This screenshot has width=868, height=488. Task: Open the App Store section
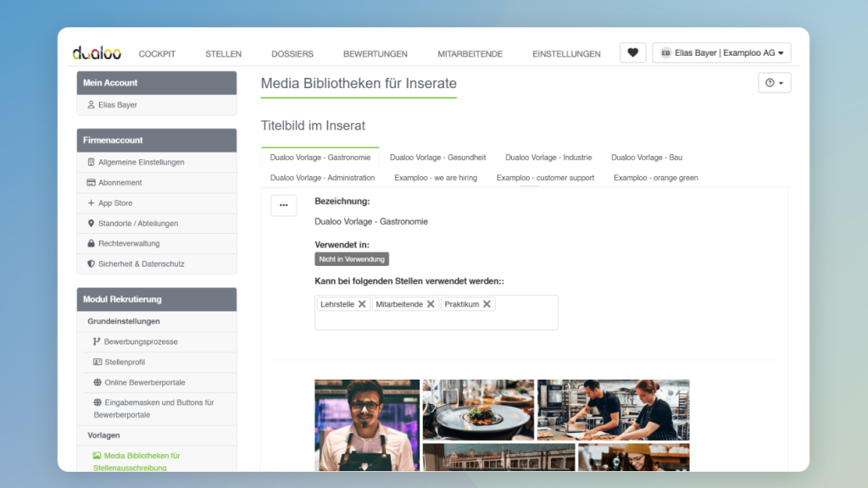(114, 202)
